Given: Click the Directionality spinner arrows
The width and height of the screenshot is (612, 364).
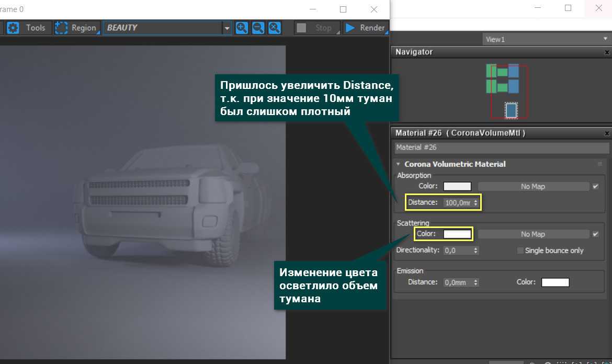Looking at the screenshot, I should pyautogui.click(x=475, y=251).
